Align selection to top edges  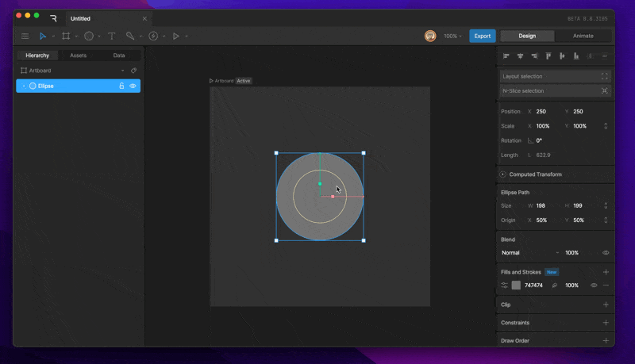click(x=548, y=56)
